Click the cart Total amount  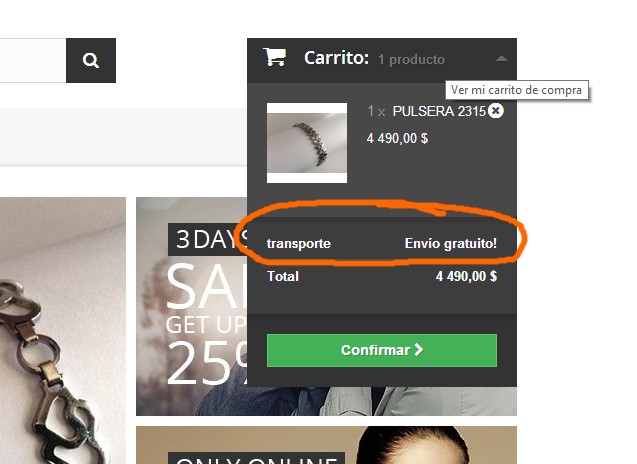466,276
